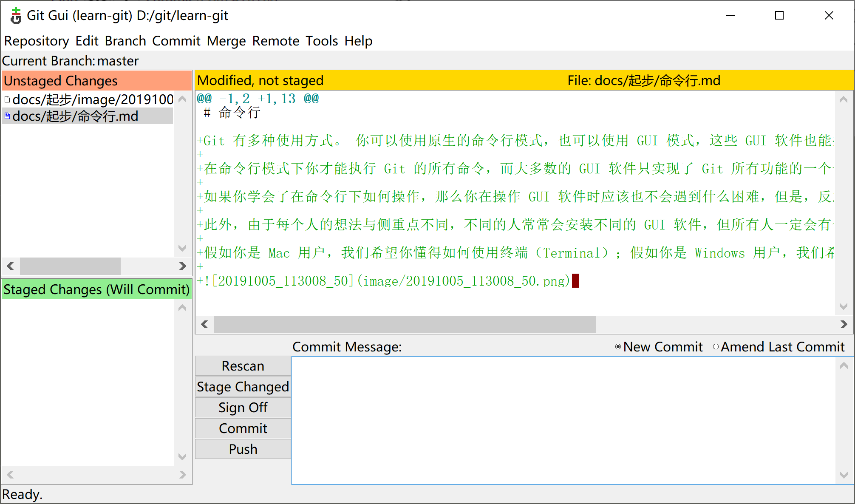This screenshot has width=855, height=504.
Task: Open the Remote menu
Action: pos(276,41)
